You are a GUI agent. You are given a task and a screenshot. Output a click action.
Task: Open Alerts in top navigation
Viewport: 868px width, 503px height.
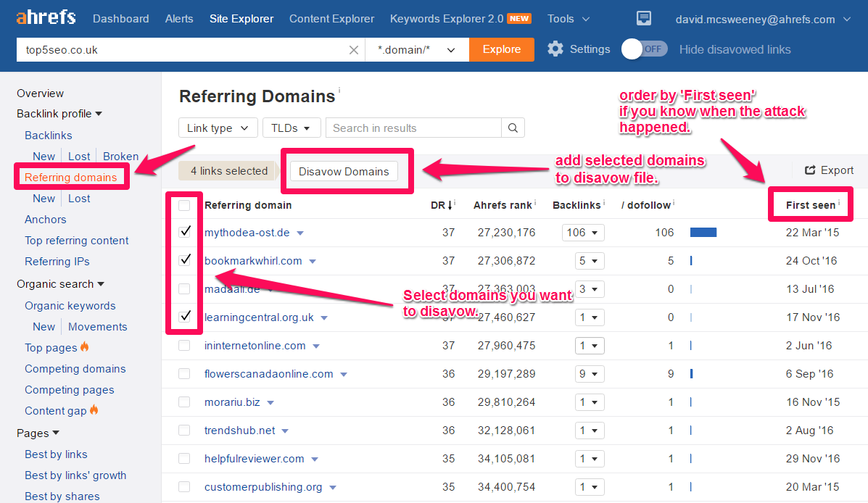click(179, 19)
